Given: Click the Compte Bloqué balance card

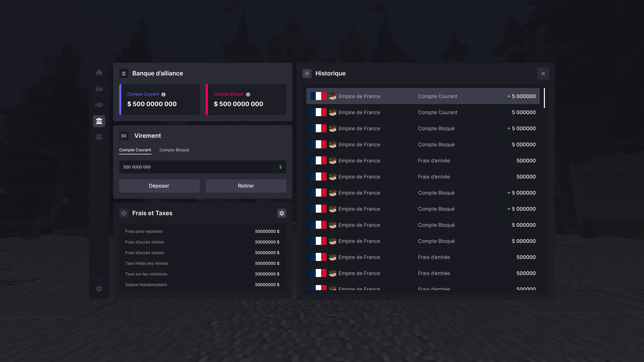Looking at the screenshot, I should [x=246, y=100].
